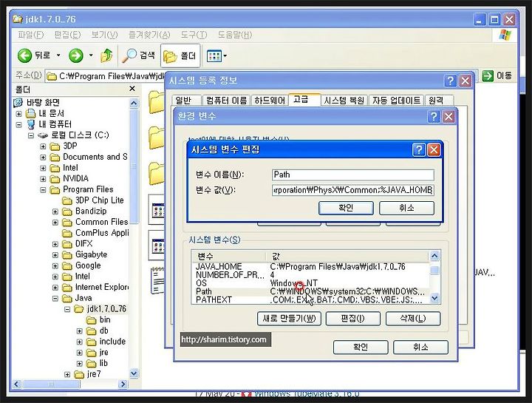Confirm with 확인 in 시스템 변수 편집 dialog
The image size is (532, 403).
pyautogui.click(x=346, y=208)
